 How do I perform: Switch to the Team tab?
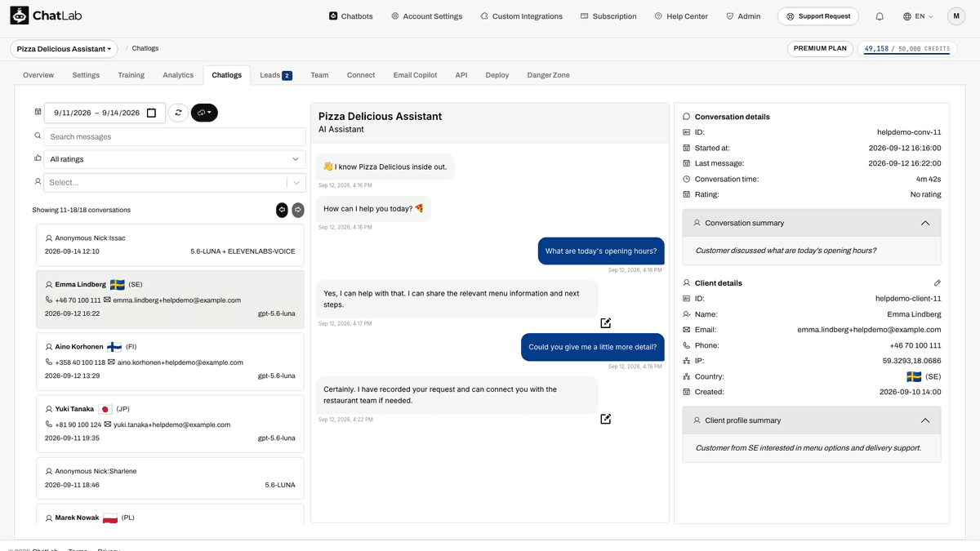(319, 75)
